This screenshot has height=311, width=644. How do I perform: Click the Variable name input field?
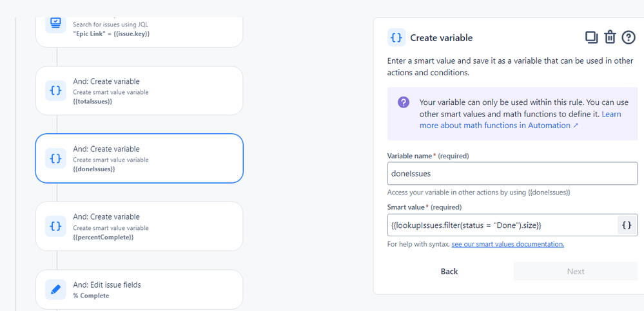(512, 174)
